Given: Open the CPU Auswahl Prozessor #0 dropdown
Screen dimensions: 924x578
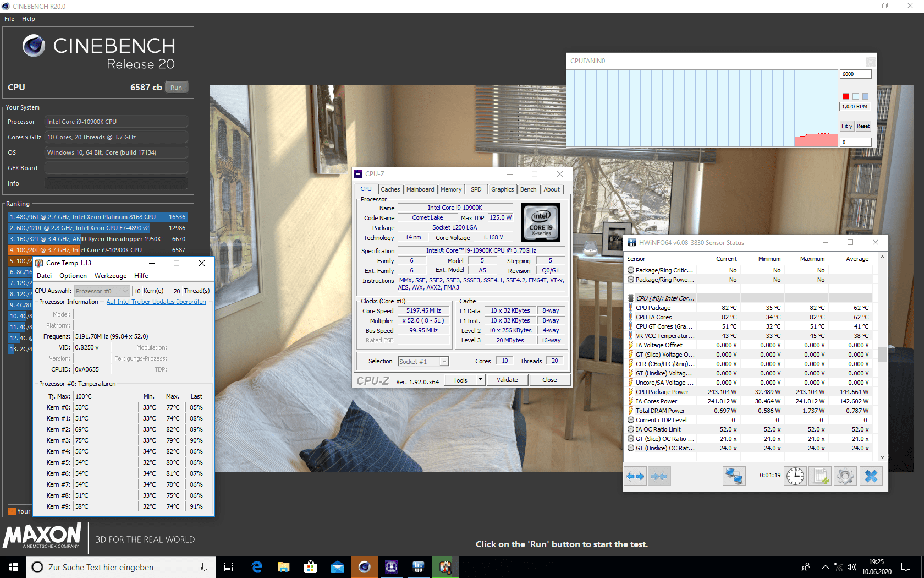Looking at the screenshot, I should (x=102, y=291).
